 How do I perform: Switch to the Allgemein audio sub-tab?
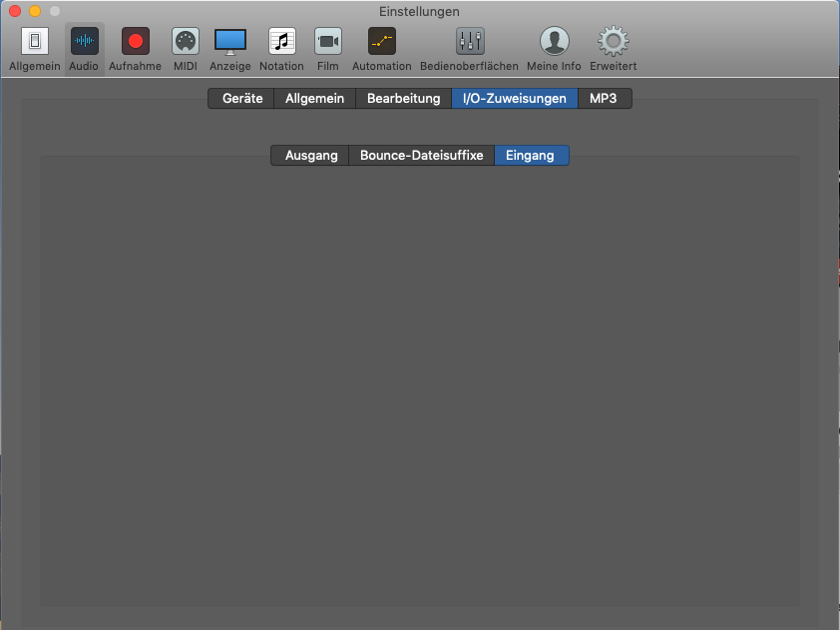coord(314,99)
